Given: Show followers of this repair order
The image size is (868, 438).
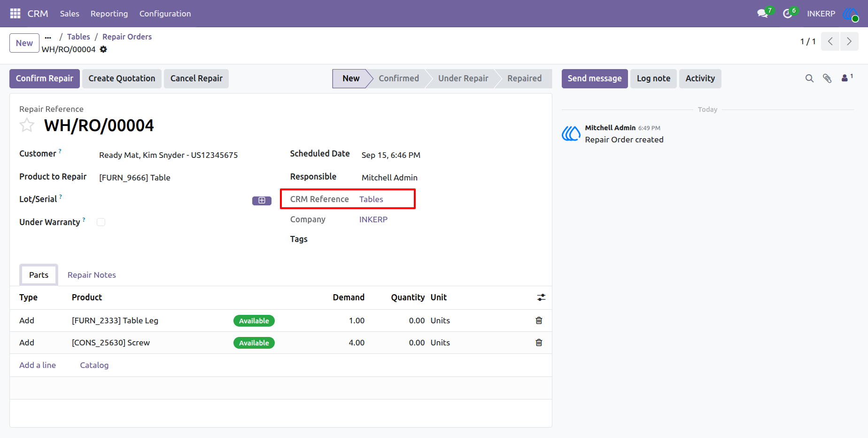Looking at the screenshot, I should (x=847, y=78).
